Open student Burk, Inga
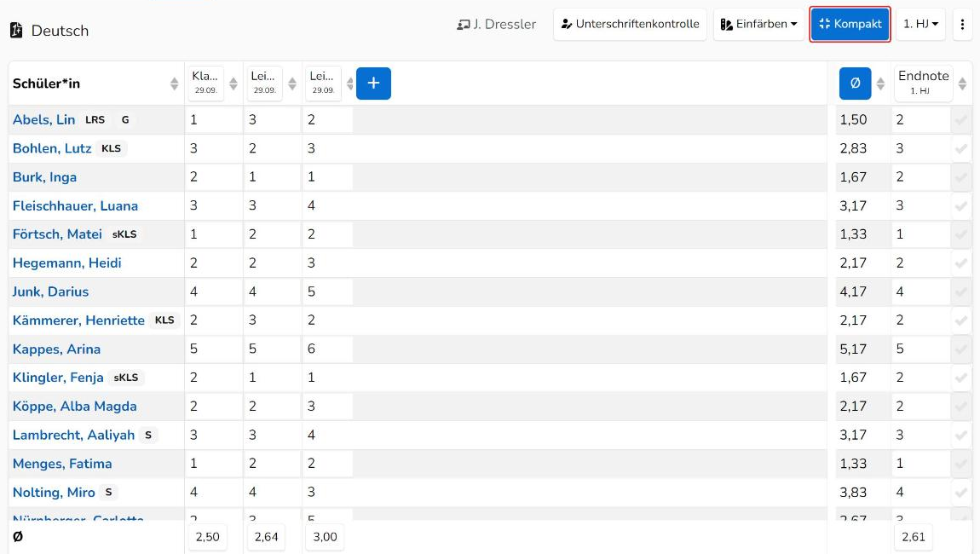 [45, 177]
